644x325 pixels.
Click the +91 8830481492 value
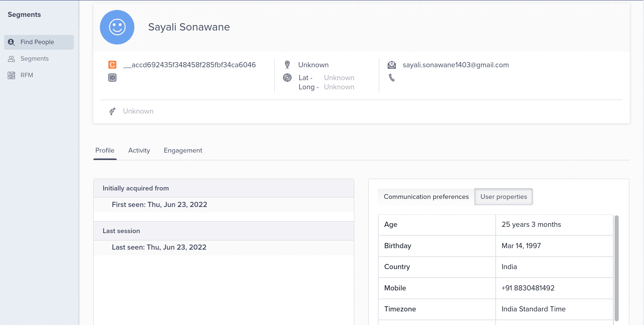point(528,288)
